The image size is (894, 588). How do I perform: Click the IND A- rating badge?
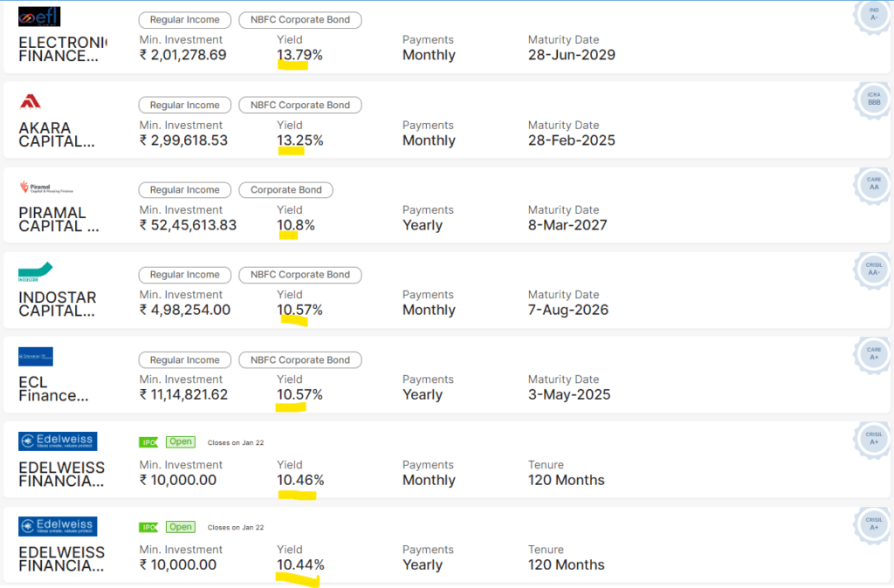[873, 16]
